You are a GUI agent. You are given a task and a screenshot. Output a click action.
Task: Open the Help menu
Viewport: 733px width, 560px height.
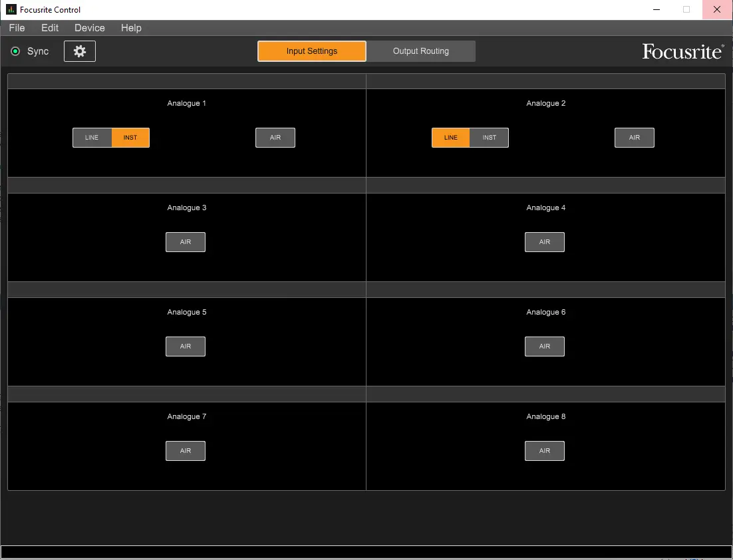click(131, 28)
